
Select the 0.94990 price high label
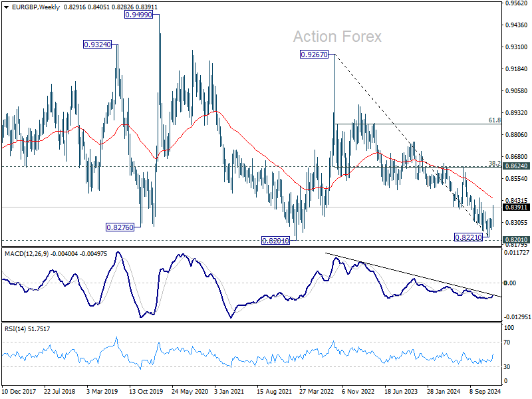coord(138,15)
